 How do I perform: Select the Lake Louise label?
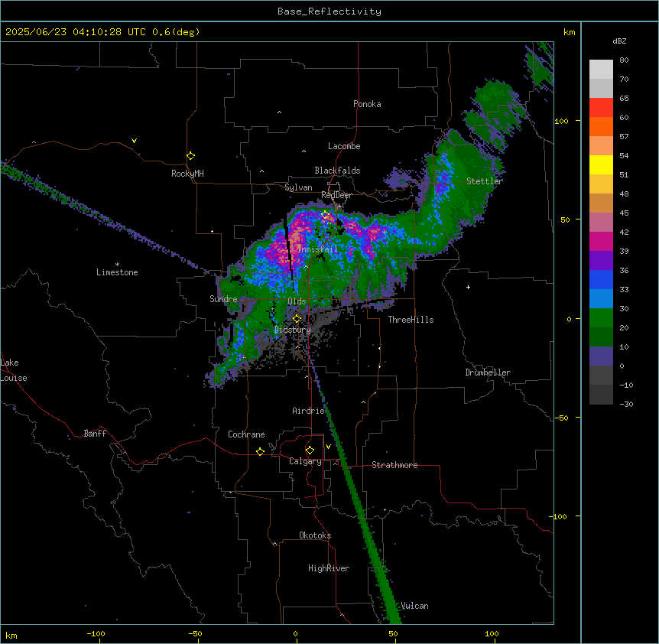(x=14, y=370)
